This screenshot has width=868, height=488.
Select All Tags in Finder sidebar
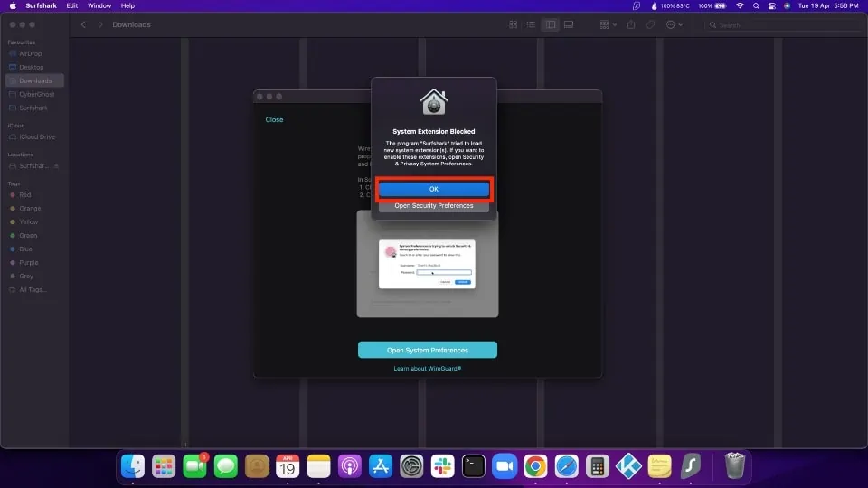pyautogui.click(x=34, y=289)
